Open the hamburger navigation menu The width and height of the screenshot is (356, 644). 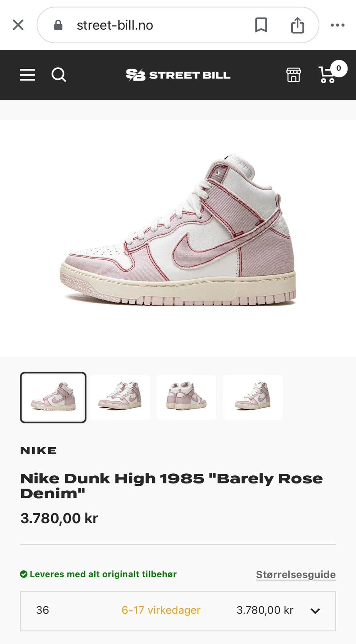click(x=27, y=75)
